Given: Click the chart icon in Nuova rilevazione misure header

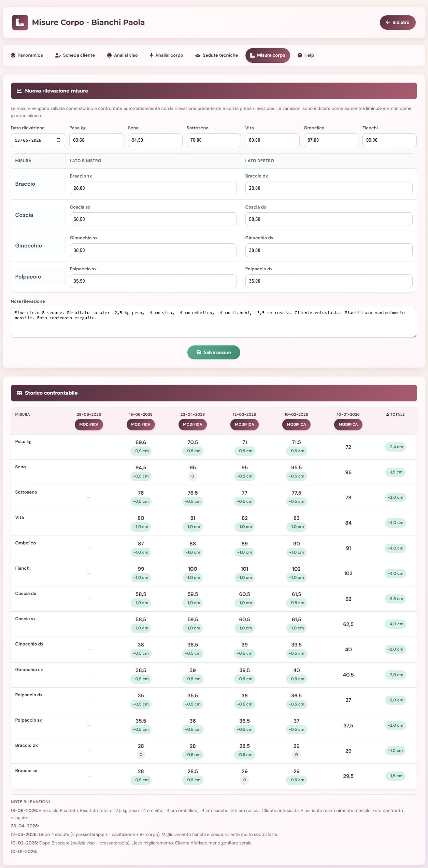Looking at the screenshot, I should point(19,91).
